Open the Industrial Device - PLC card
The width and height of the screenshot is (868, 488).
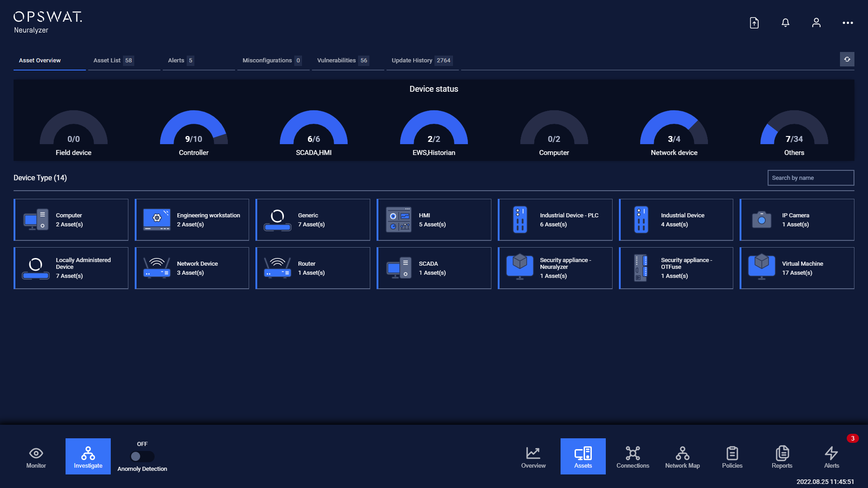(555, 220)
